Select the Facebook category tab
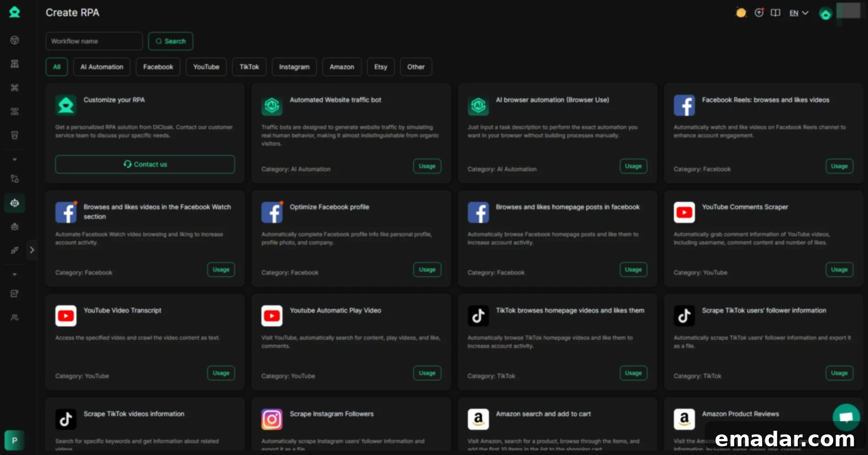 (x=158, y=67)
